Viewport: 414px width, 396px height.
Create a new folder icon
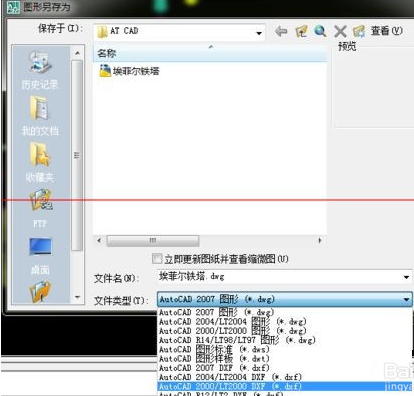[x=359, y=31]
